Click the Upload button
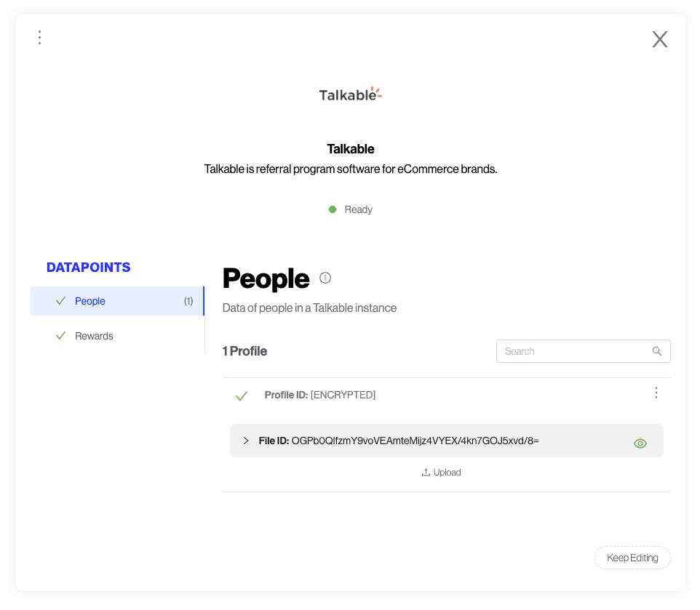This screenshot has height=610, width=700. coord(441,472)
